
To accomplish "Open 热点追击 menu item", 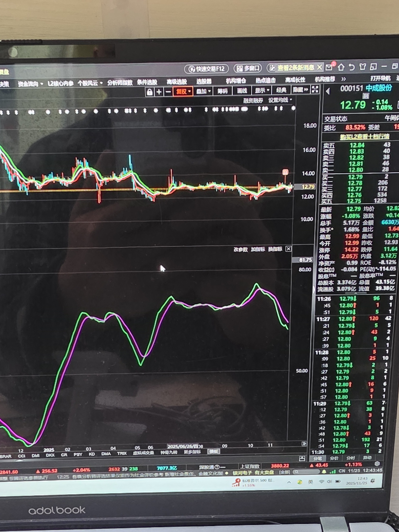I will click(x=265, y=80).
